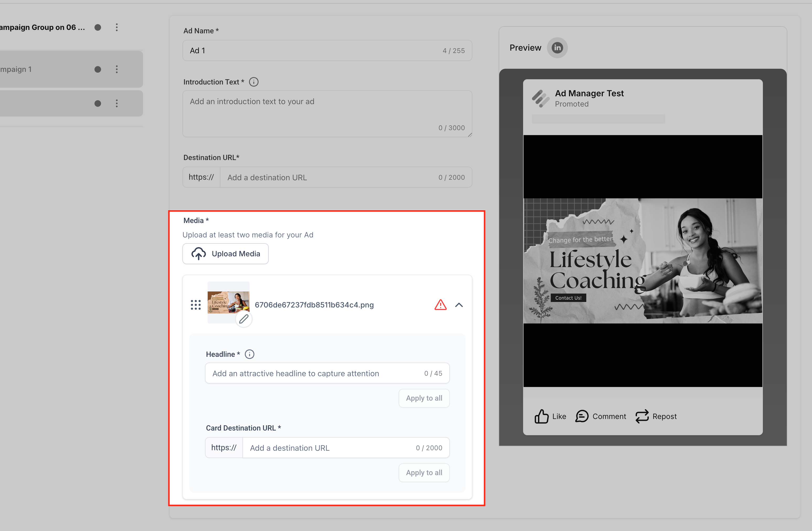
Task: Click the drag handle dots beside media
Action: tap(196, 305)
